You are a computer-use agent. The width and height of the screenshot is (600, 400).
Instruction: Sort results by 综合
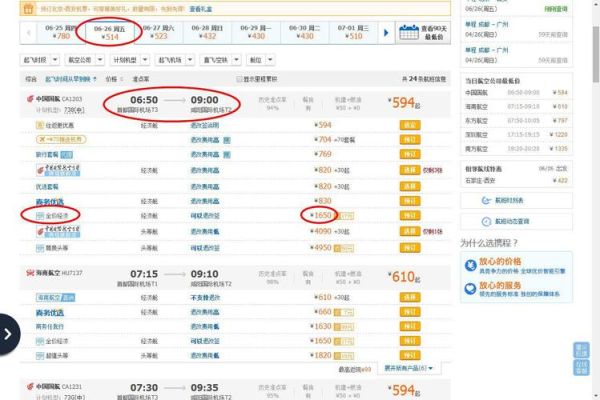31,79
